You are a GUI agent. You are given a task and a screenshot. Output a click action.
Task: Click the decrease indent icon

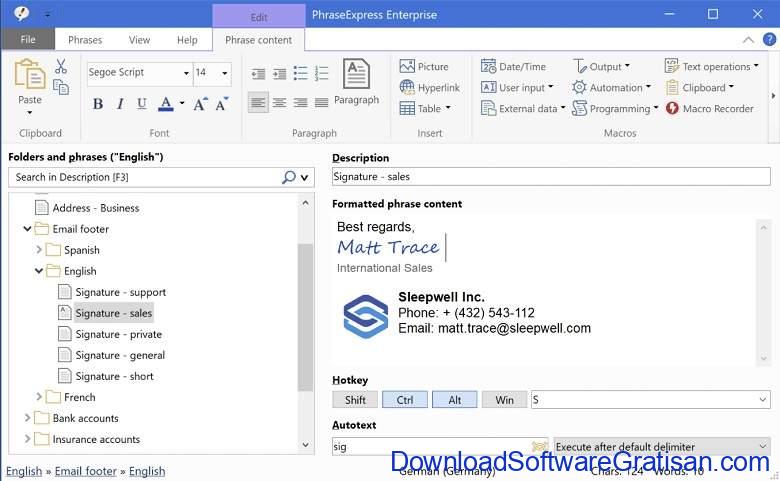pyautogui.click(x=258, y=74)
